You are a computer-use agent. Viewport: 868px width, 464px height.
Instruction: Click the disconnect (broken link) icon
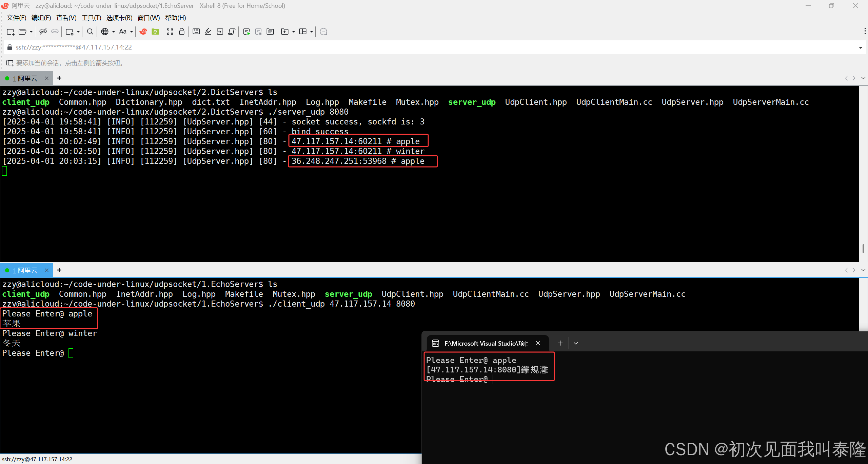coord(43,32)
